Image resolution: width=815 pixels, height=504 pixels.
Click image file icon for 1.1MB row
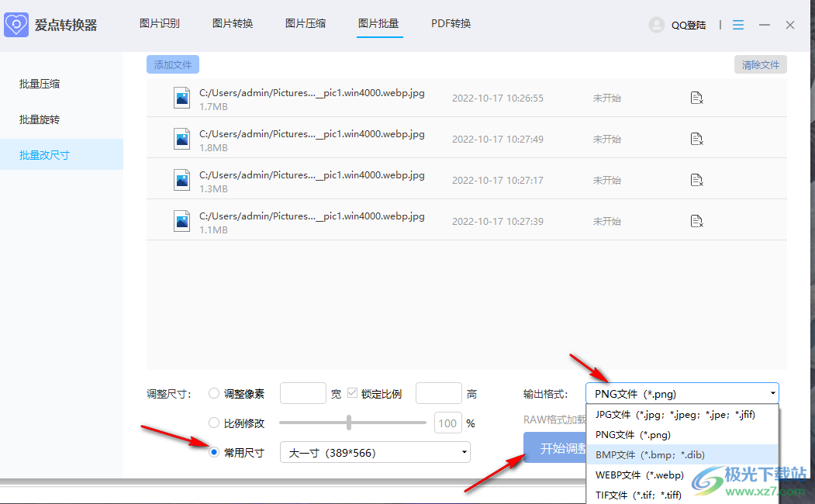pyautogui.click(x=182, y=221)
